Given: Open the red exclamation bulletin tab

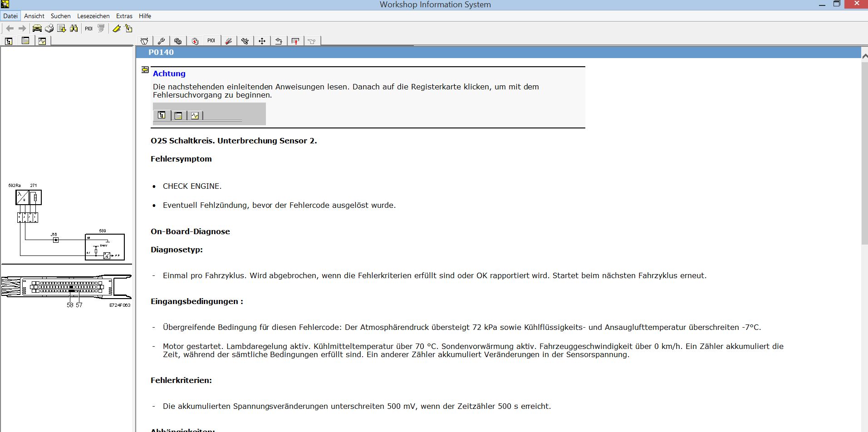Looking at the screenshot, I should tap(295, 41).
